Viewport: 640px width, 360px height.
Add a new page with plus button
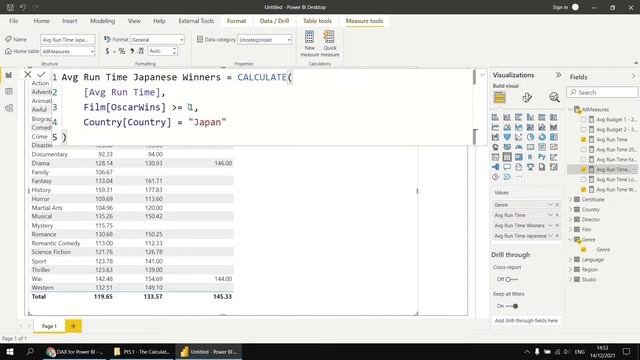[x=73, y=326]
